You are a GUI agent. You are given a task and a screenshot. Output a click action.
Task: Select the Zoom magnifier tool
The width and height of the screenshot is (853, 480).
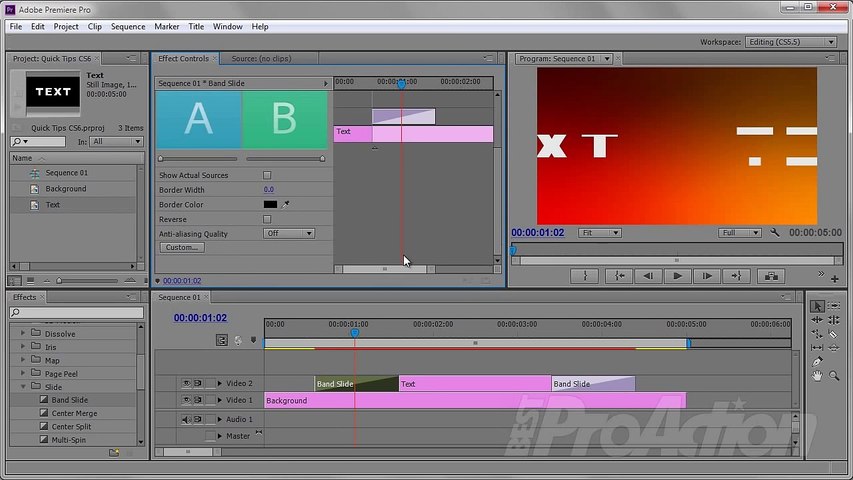834,376
